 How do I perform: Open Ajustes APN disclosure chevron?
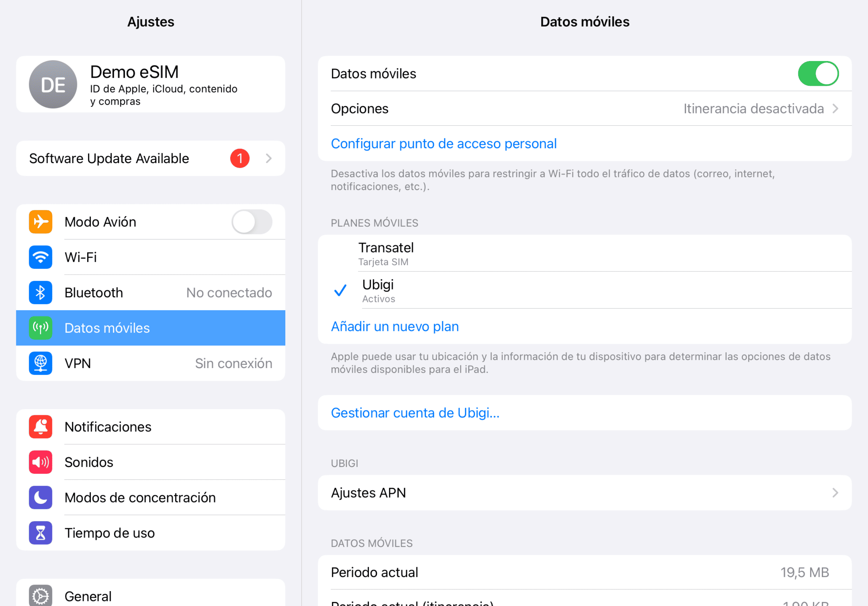(x=836, y=493)
